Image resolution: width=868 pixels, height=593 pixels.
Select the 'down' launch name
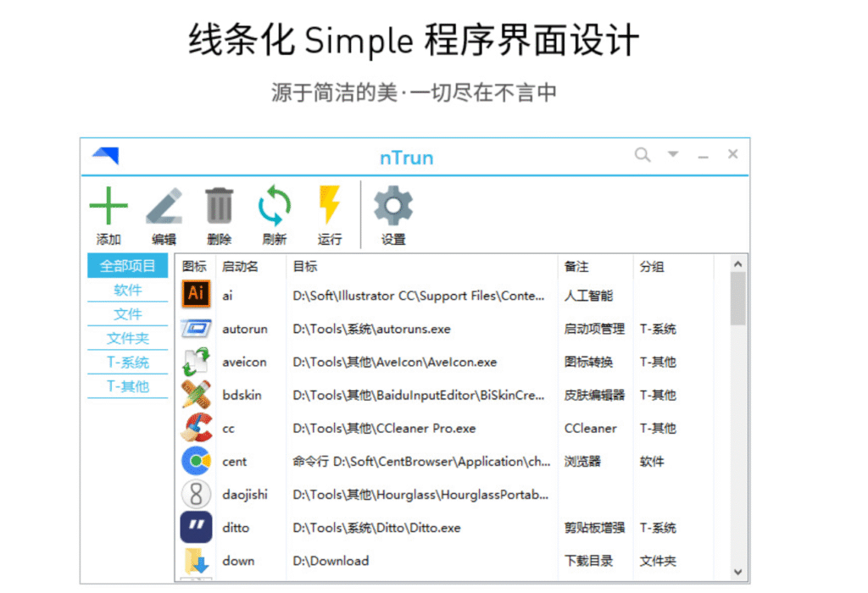click(238, 561)
